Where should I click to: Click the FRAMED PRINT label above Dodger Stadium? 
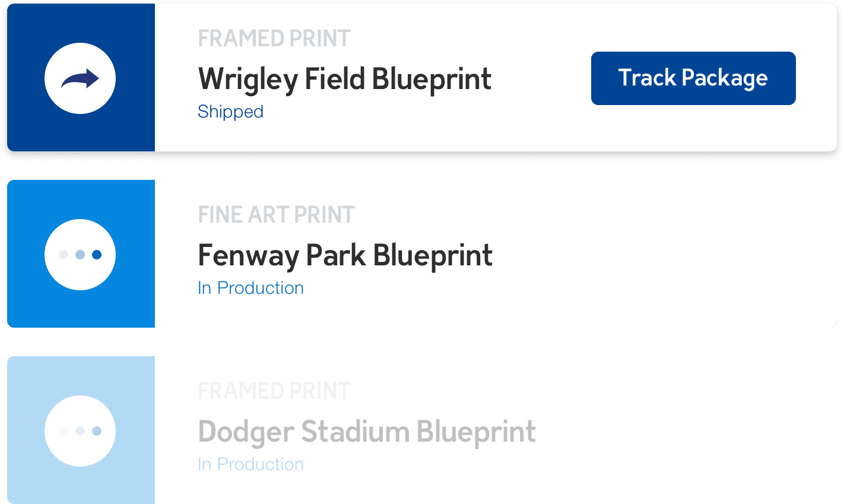click(x=274, y=392)
